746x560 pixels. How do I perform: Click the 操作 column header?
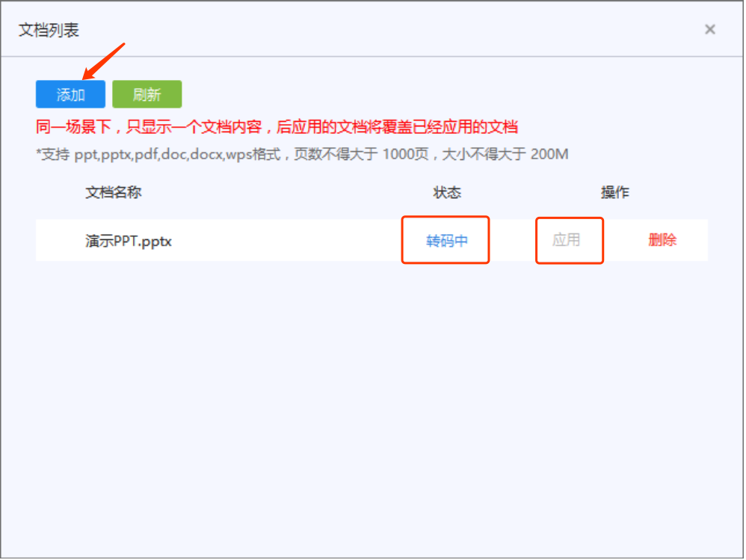[x=614, y=192]
